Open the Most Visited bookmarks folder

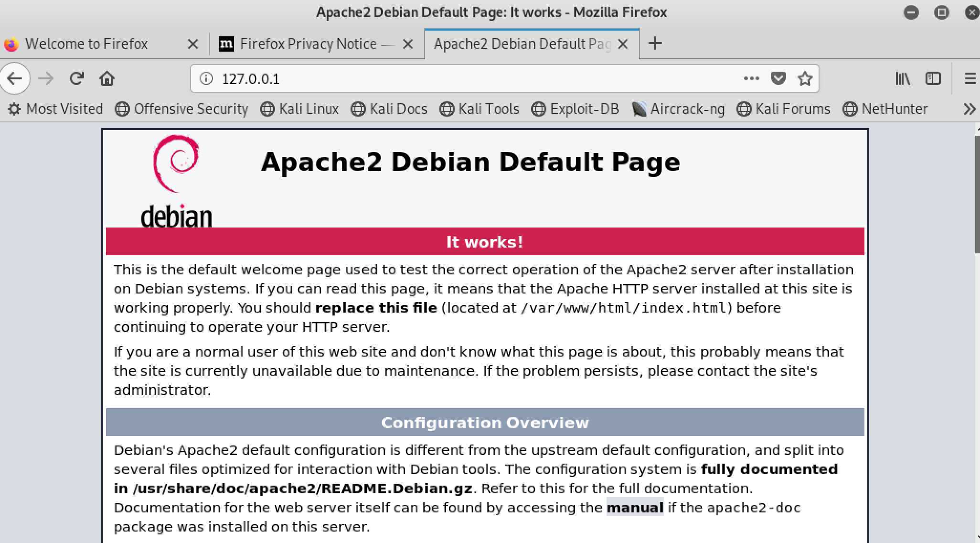(x=55, y=109)
